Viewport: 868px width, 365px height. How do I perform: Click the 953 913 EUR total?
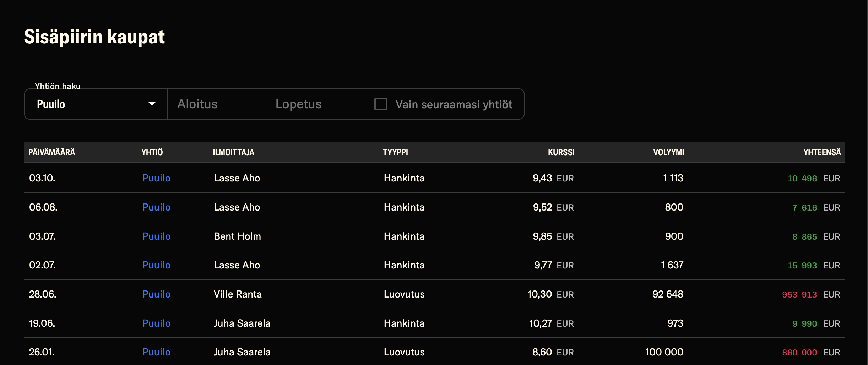tap(811, 294)
